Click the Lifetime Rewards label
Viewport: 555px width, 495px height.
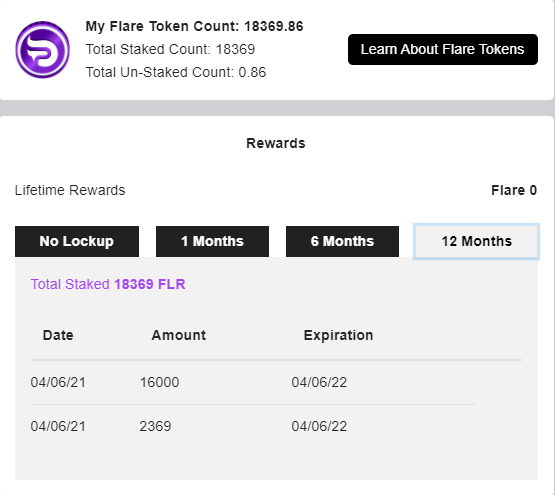coord(70,190)
